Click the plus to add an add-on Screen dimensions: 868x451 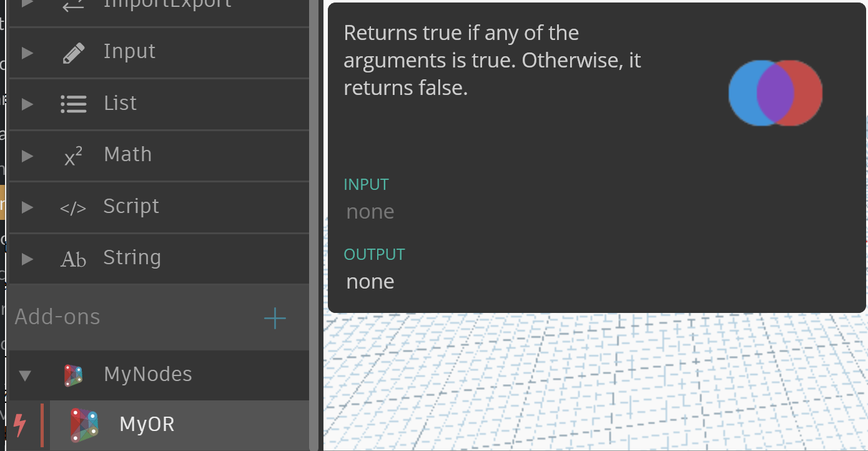coord(275,318)
